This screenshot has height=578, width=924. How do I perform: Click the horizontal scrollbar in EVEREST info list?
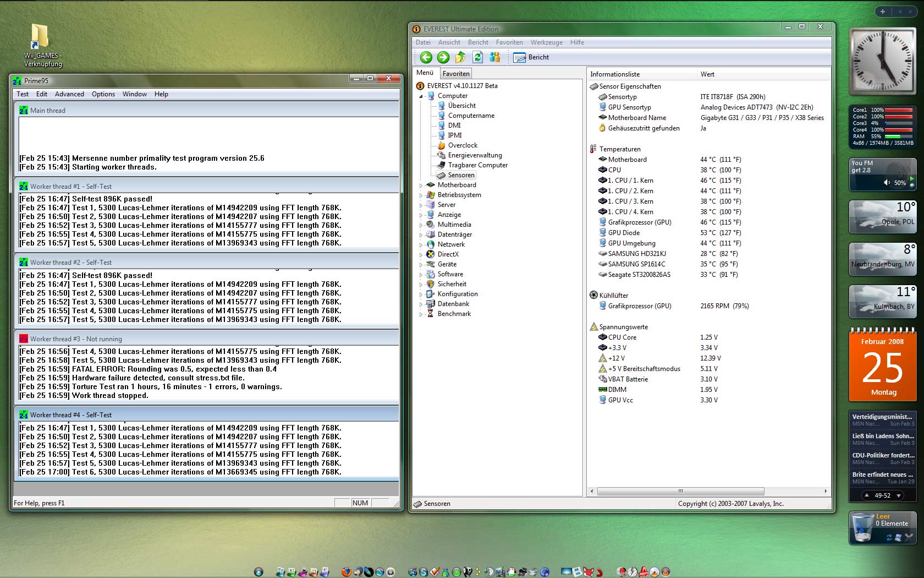tap(680, 491)
